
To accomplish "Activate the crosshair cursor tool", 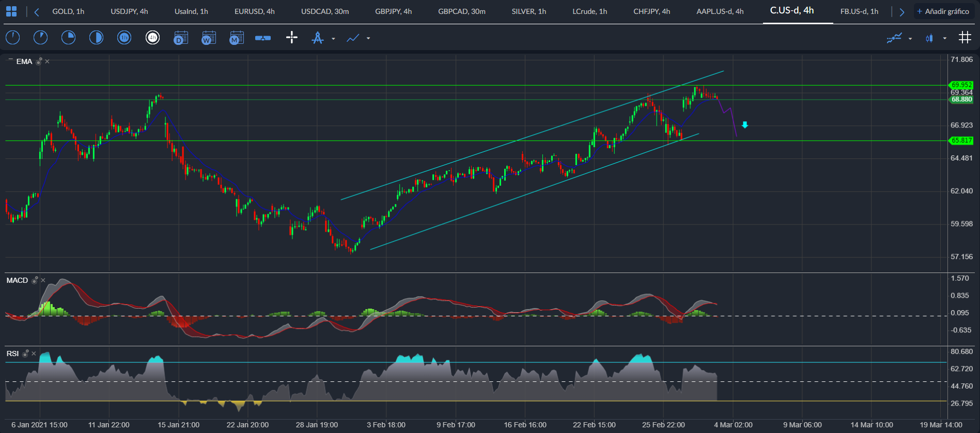I will tap(292, 37).
